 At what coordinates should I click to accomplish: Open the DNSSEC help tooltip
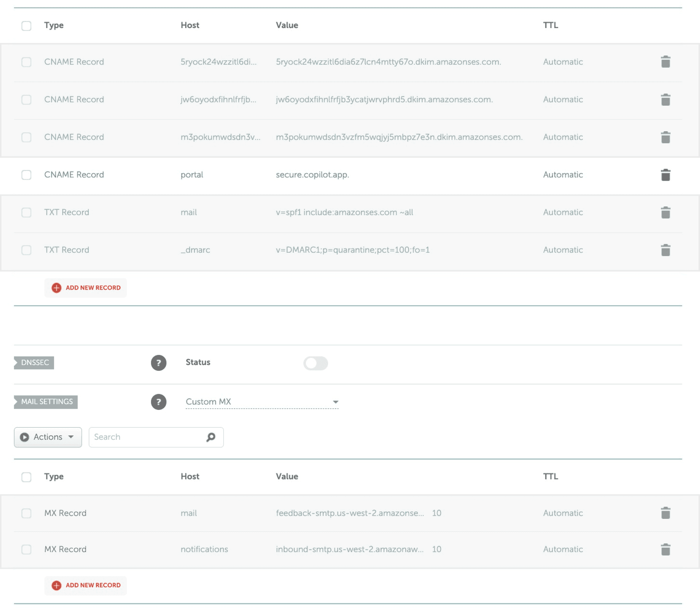point(159,363)
